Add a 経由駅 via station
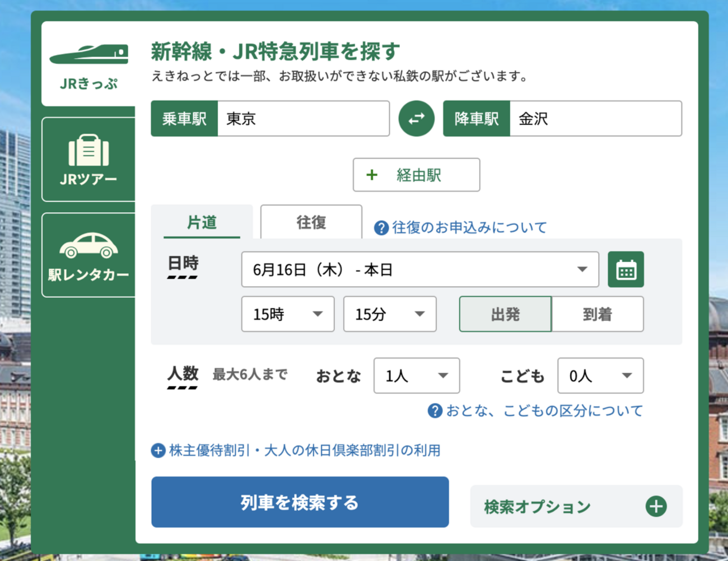 416,175
